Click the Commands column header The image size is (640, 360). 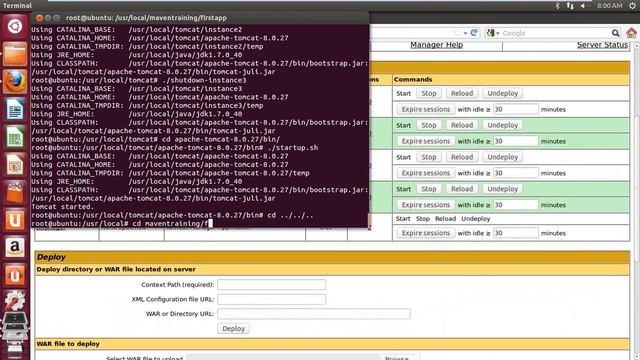413,80
